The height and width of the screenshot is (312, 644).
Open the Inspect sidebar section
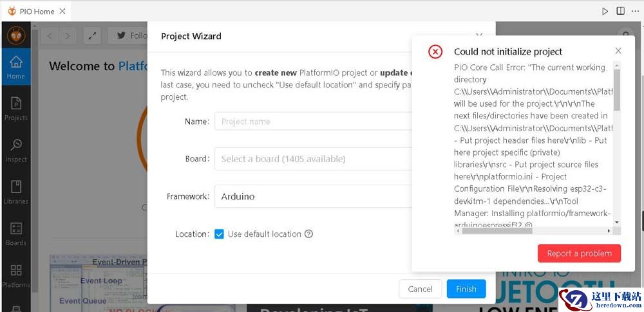click(x=16, y=151)
